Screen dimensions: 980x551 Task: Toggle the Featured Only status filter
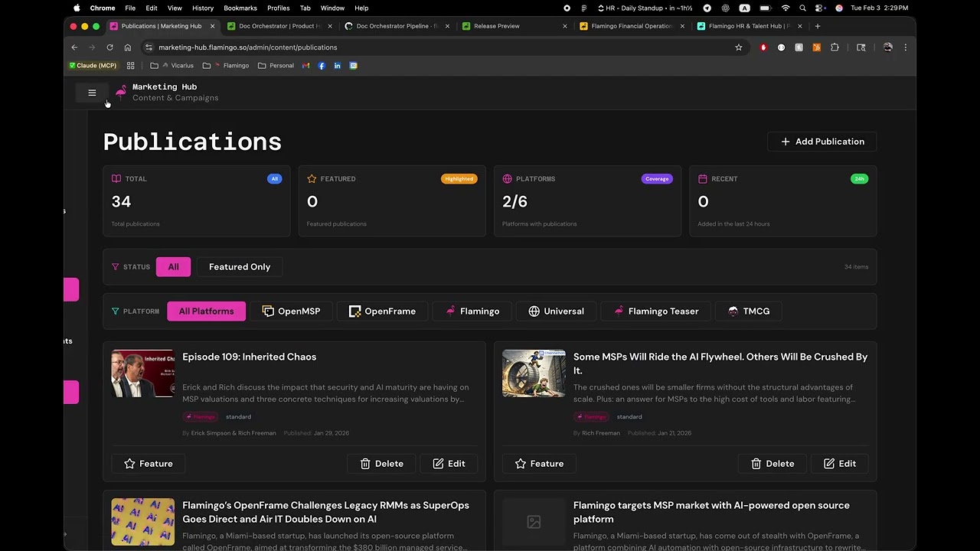pyautogui.click(x=240, y=267)
